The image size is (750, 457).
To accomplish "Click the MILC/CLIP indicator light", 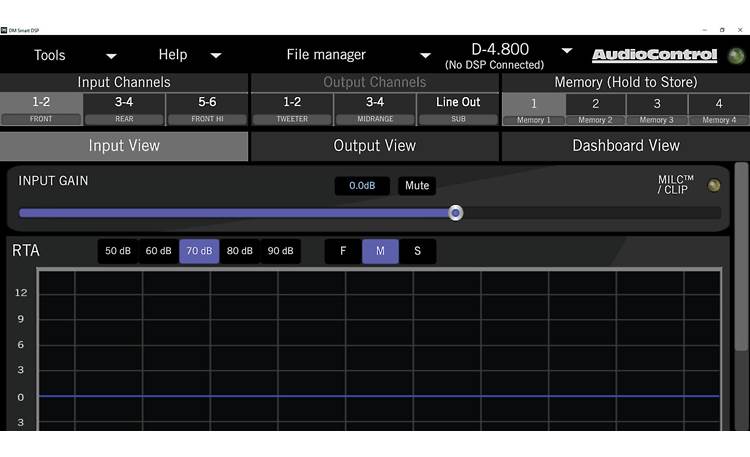I will pos(713,185).
